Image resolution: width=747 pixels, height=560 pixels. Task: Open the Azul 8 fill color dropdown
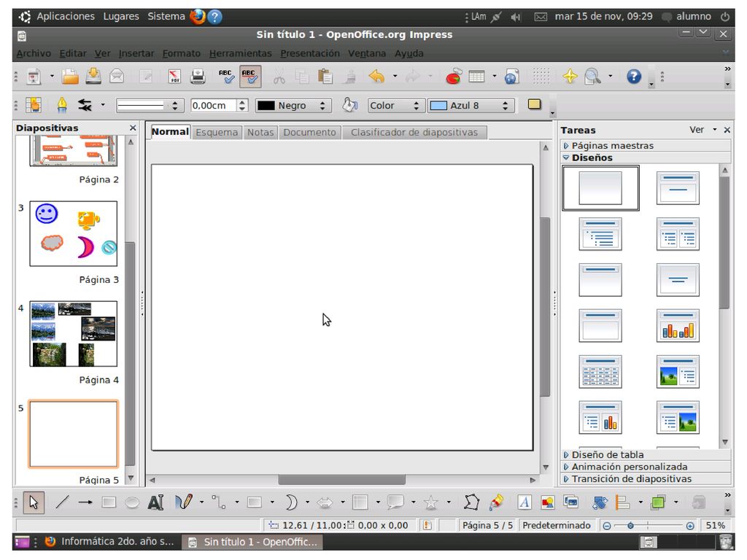471,105
